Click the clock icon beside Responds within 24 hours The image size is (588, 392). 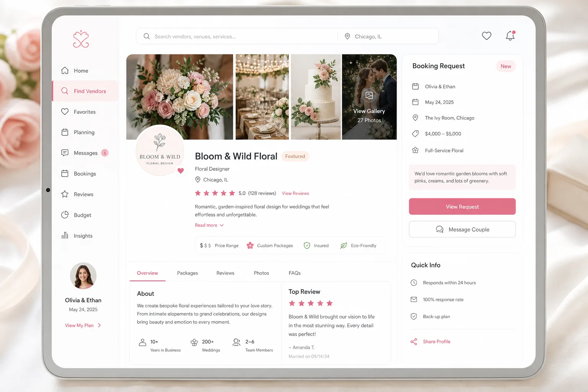click(x=414, y=283)
